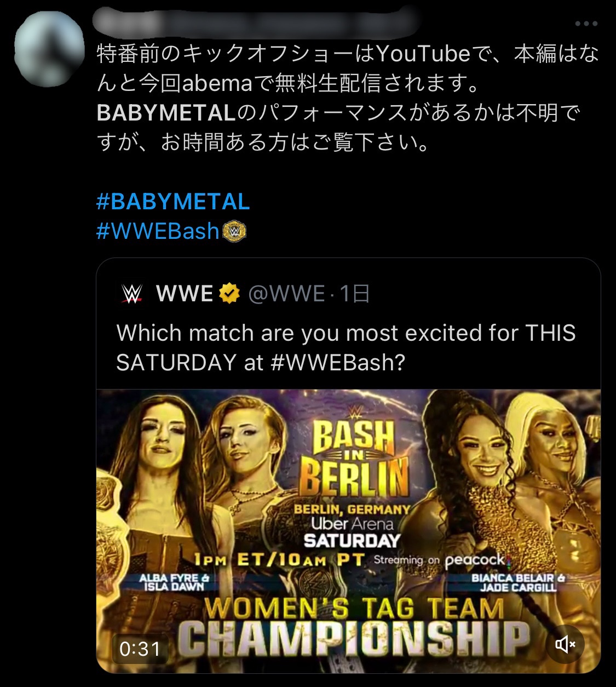Click the Bianca Belair & Jade Cargill caption
Image resolution: width=616 pixels, height=687 pixels.
click(518, 582)
